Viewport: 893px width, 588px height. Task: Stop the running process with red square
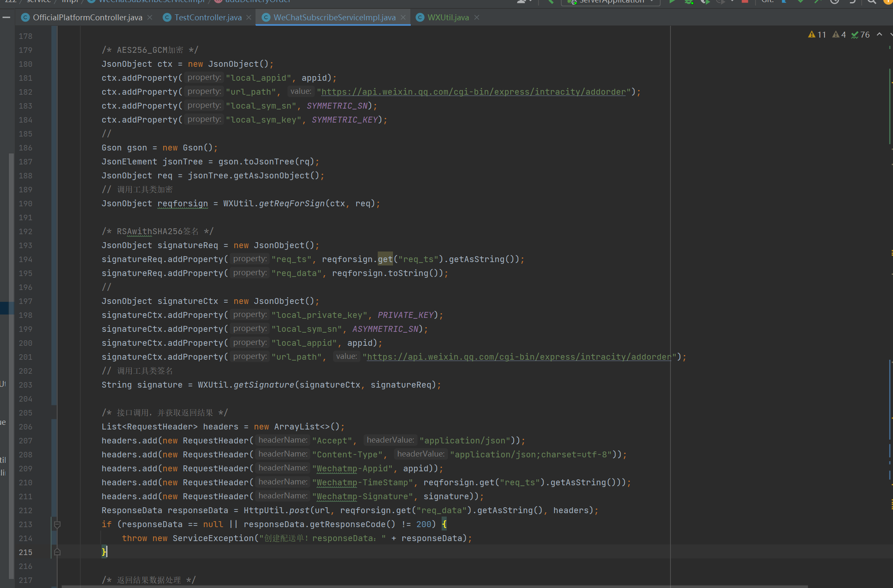[745, 2]
